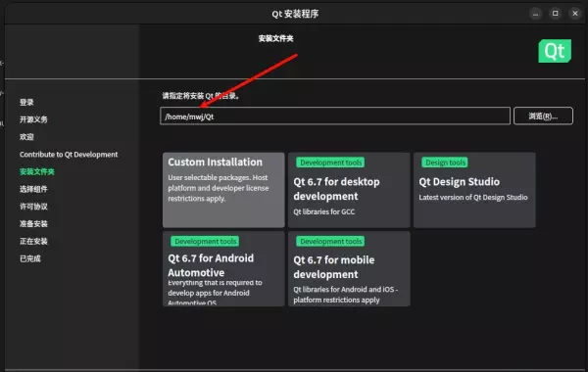
Task: Click the installation path input field
Action: (335, 116)
